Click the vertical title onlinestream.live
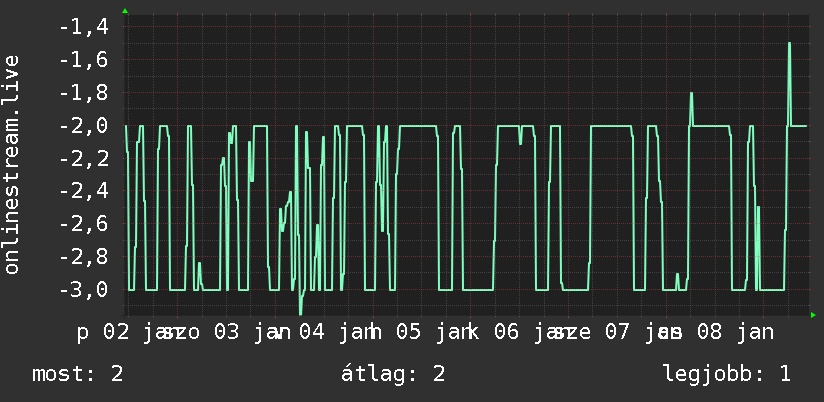 [12, 164]
